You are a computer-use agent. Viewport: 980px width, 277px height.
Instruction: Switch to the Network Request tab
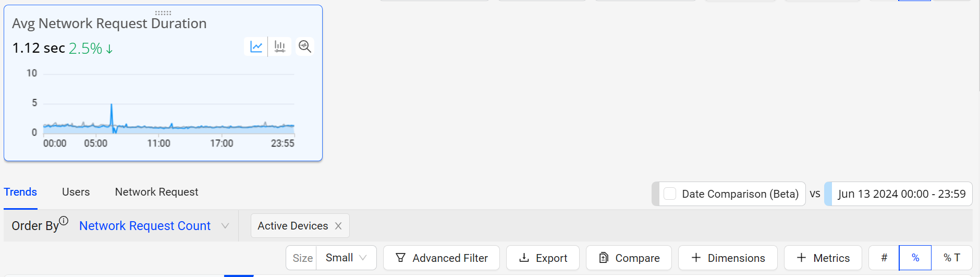tap(156, 192)
